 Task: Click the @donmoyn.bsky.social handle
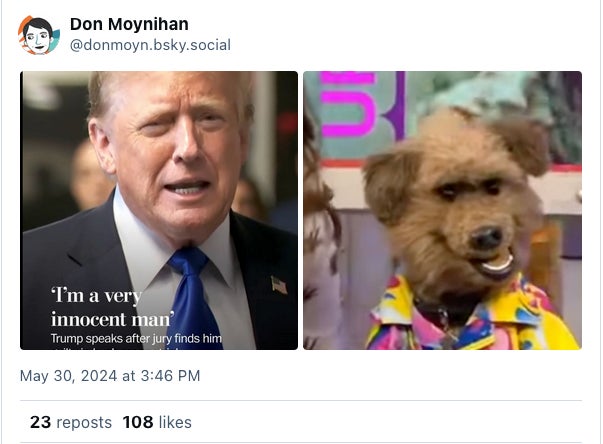pyautogui.click(x=150, y=45)
